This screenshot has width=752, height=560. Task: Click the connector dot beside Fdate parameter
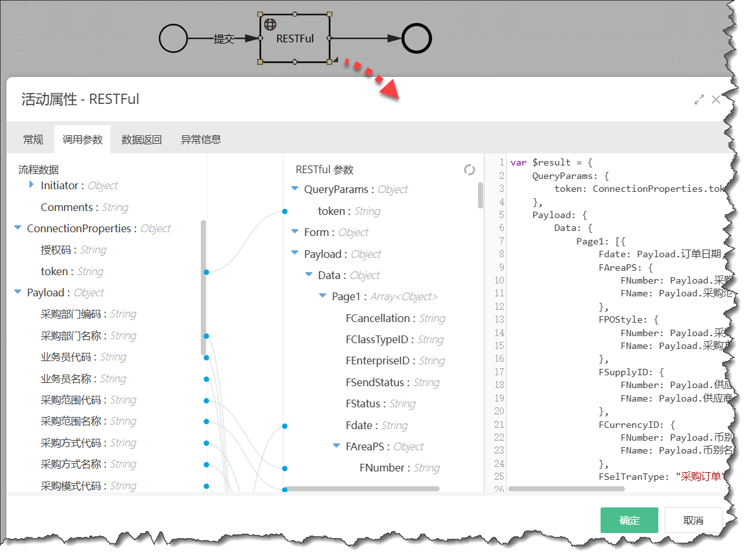tap(284, 425)
